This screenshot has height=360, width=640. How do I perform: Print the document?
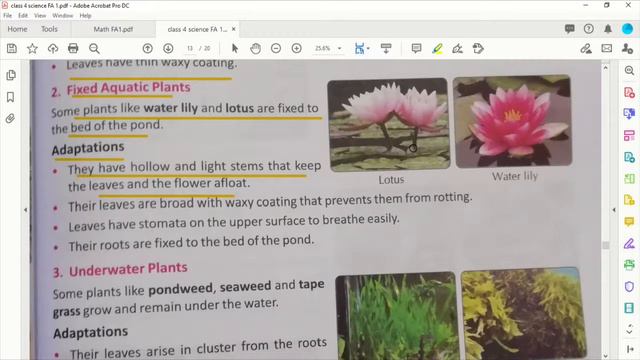pos(73,49)
